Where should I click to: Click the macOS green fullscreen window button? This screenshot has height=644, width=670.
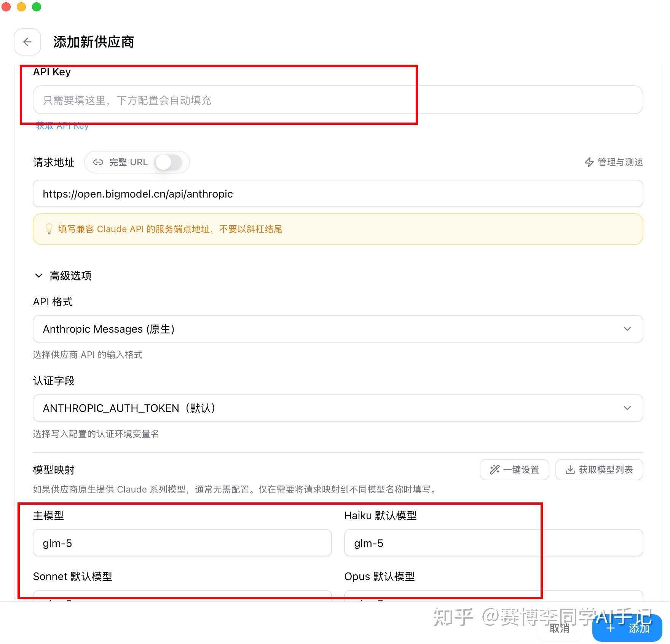37,6
